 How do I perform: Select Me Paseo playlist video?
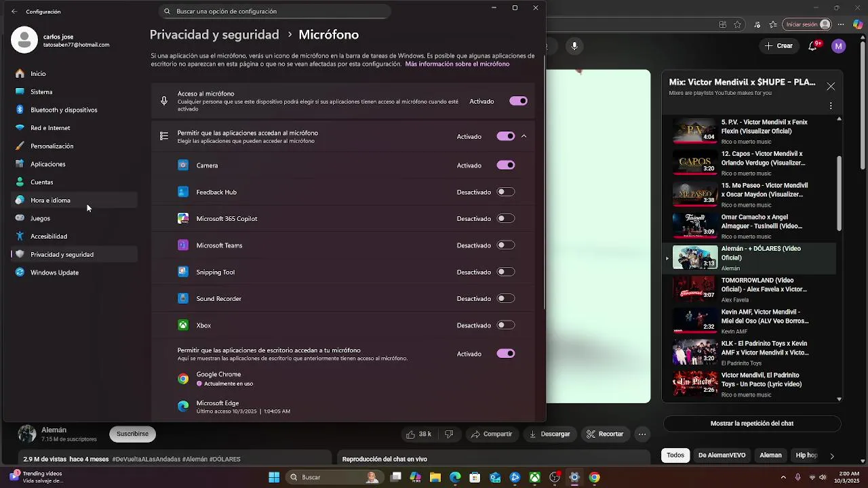point(751,195)
